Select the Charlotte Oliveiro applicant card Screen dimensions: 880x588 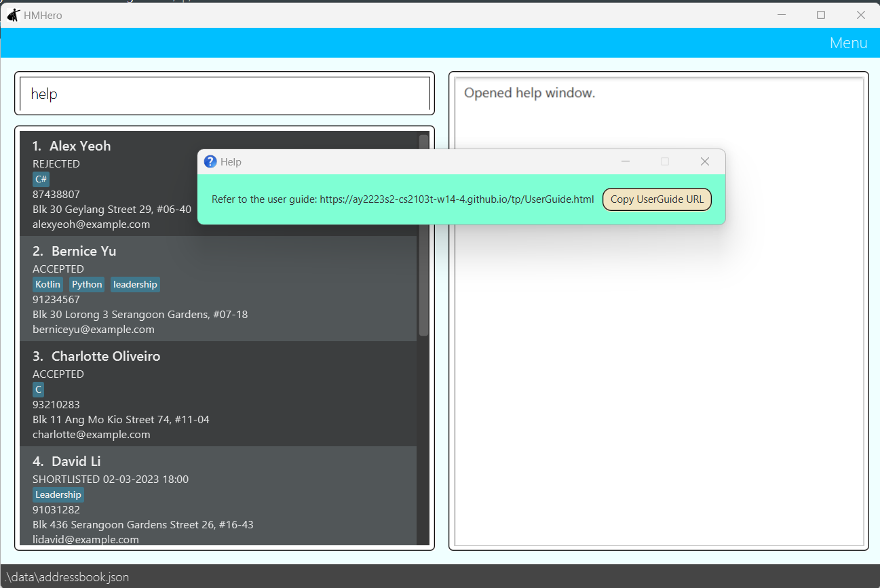click(x=217, y=394)
